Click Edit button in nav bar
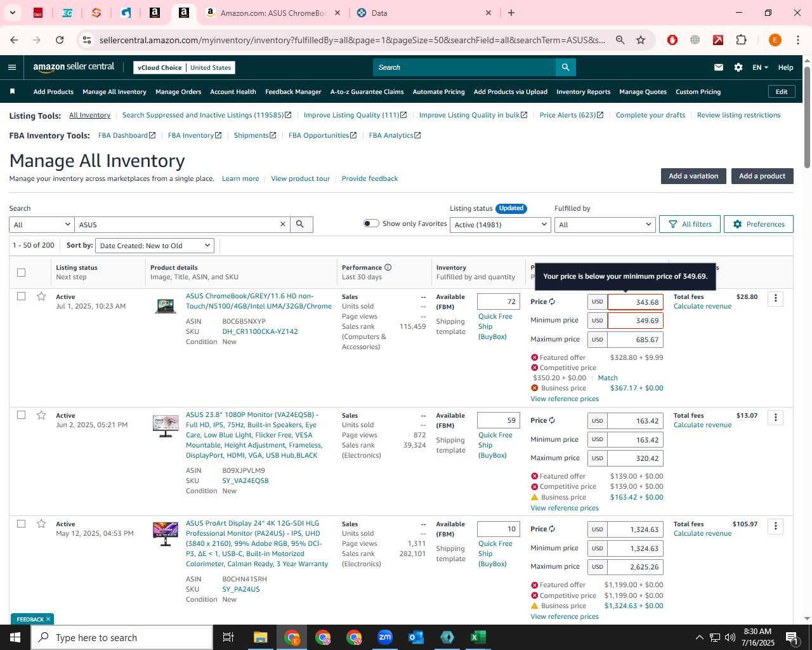Image resolution: width=812 pixels, height=650 pixels. point(782,91)
